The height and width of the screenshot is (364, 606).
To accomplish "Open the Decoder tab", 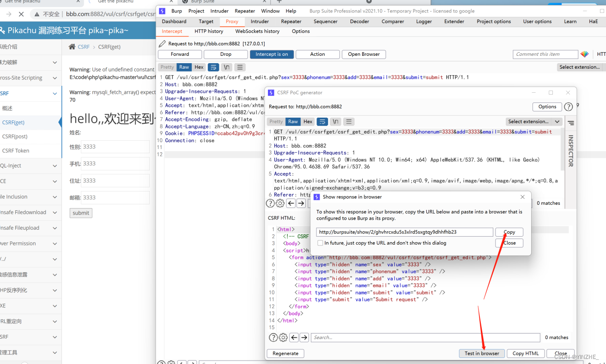I will (x=359, y=22).
